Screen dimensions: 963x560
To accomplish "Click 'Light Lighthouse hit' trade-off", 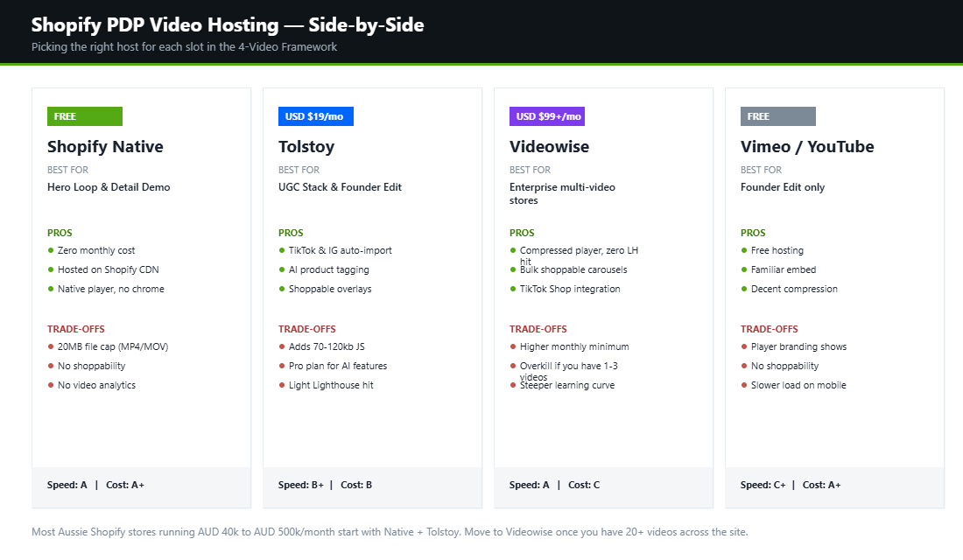I will pos(330,385).
